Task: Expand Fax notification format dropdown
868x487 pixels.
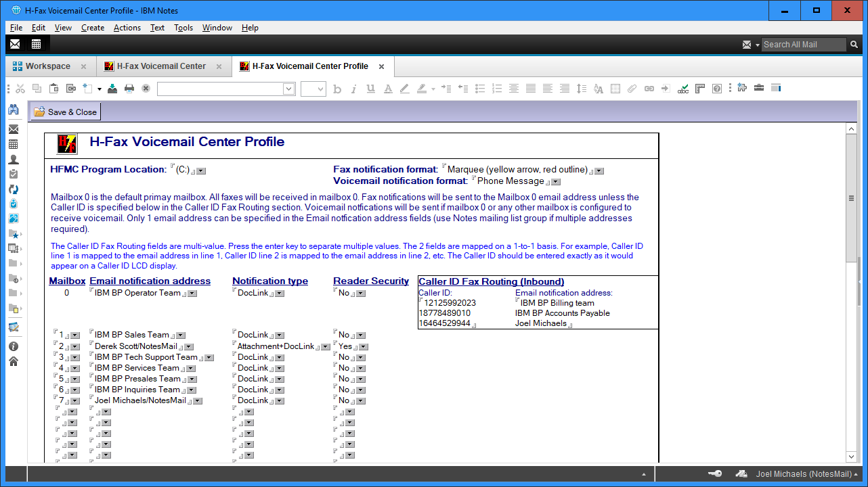Action: (x=599, y=171)
